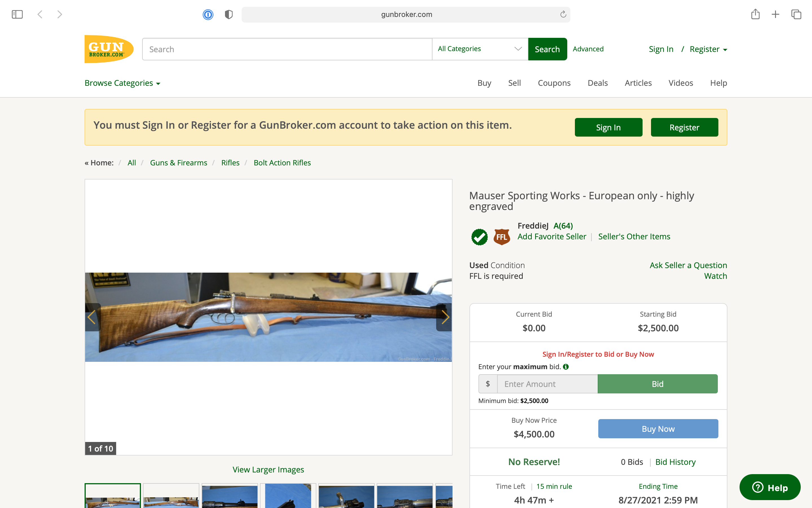
Task: Open a new tab with plus icon
Action: pyautogui.click(x=775, y=14)
